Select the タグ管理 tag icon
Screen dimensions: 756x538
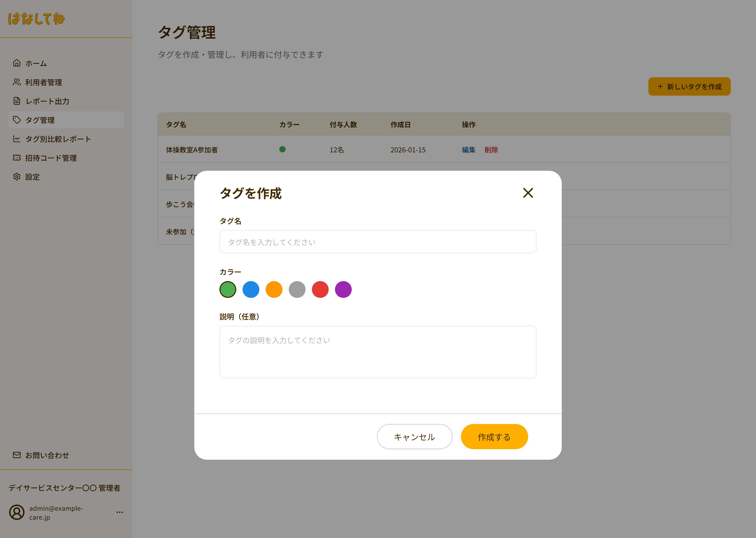[17, 120]
